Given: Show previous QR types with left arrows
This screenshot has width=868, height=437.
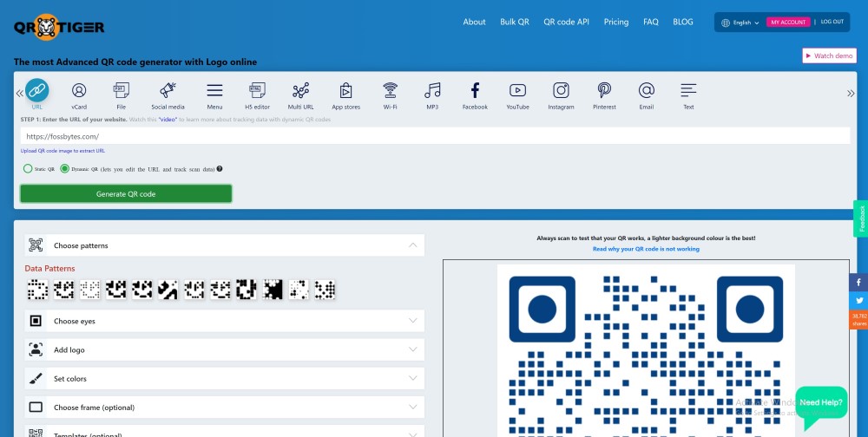Looking at the screenshot, I should (x=19, y=93).
